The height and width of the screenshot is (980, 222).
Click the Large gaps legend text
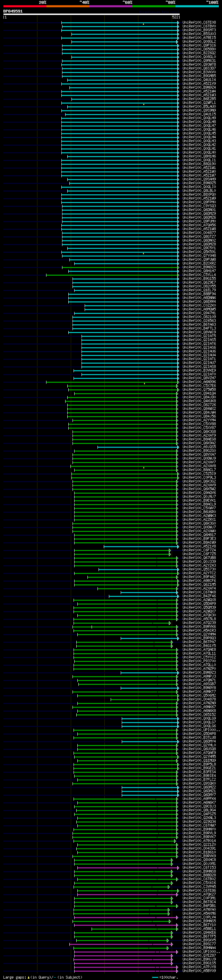(43, 977)
